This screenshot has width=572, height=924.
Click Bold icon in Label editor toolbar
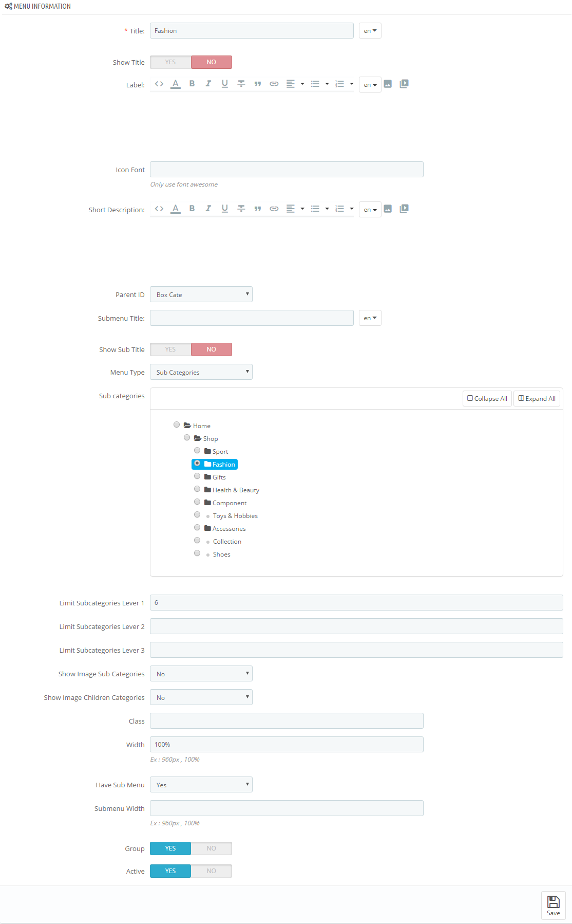192,84
